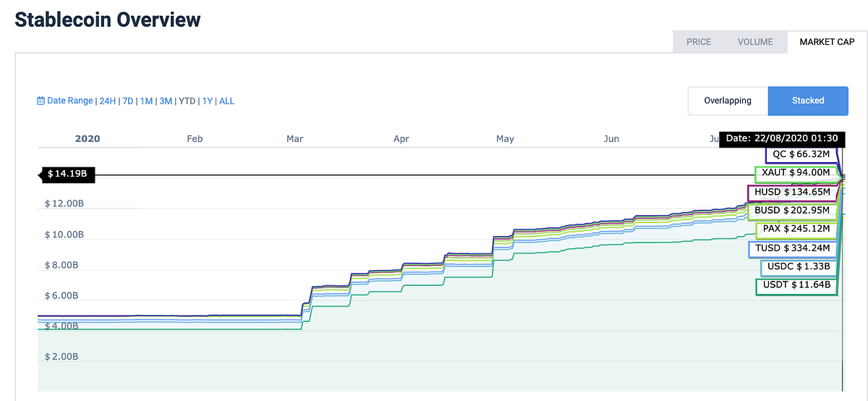Set range to YTD
Screen dimensions: 868x401
point(187,101)
